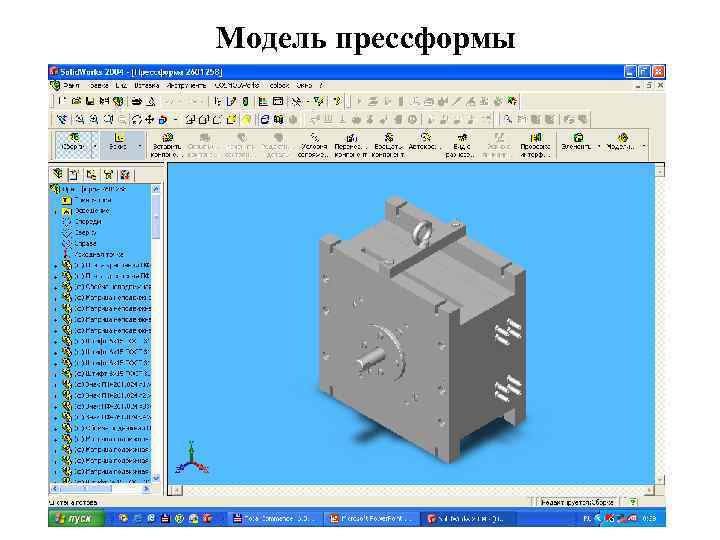Open the dropdown arrow next to Сборка

pyautogui.click(x=95, y=146)
